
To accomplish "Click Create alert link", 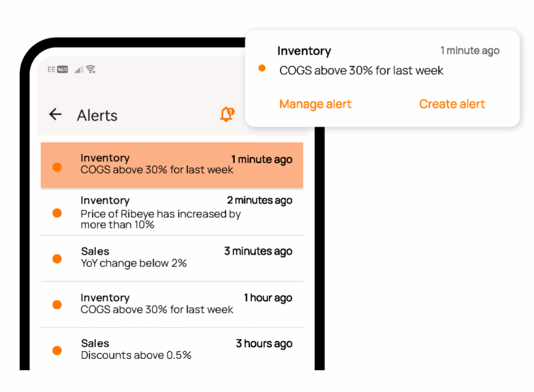I will tap(452, 104).
